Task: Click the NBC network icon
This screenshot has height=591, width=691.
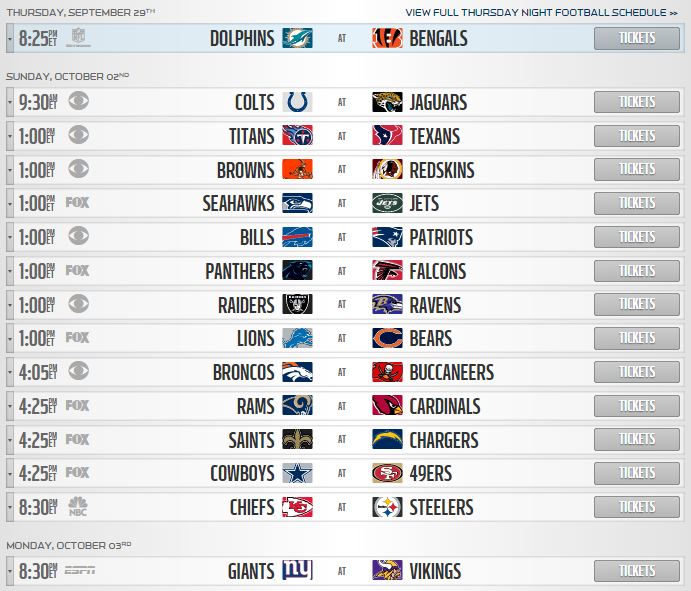Action: (x=78, y=507)
